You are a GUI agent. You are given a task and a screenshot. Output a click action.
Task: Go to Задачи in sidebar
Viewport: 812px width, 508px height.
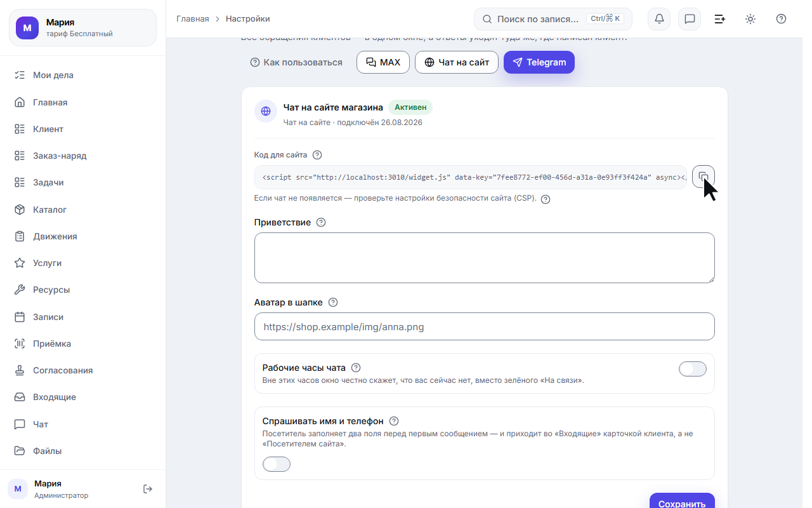click(82, 182)
